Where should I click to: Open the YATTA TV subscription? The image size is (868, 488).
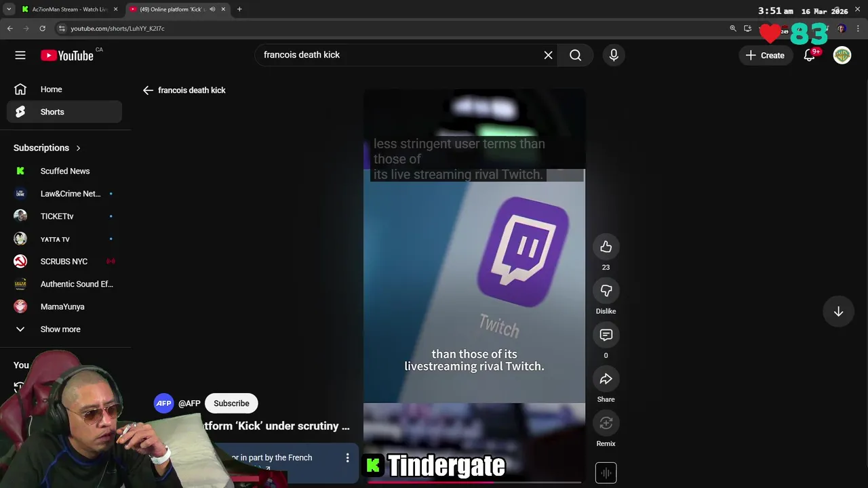64,239
